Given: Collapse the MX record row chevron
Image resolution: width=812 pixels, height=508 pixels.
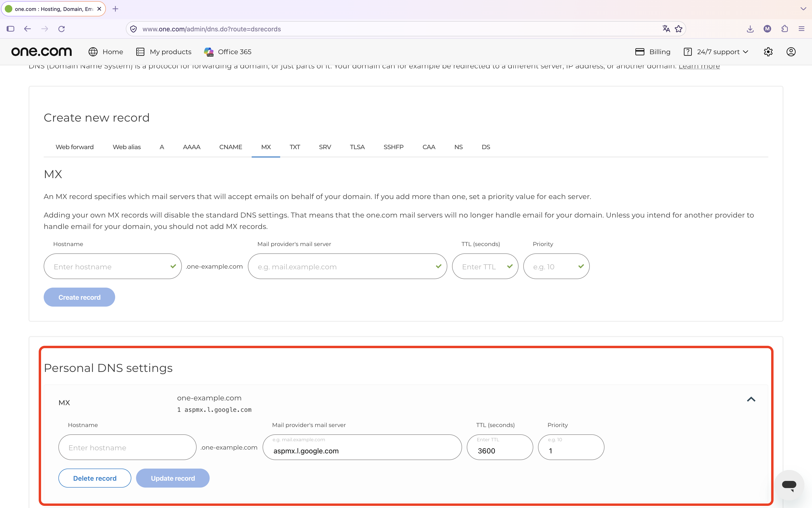Looking at the screenshot, I should pyautogui.click(x=751, y=399).
